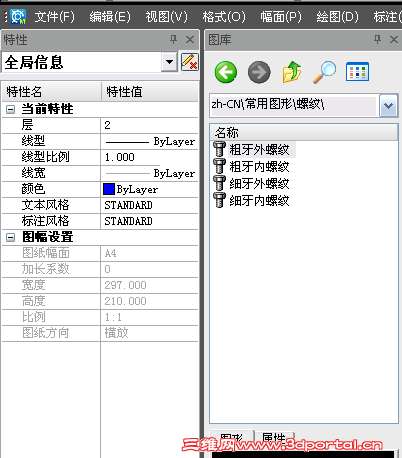This screenshot has height=458, width=402.
Task: Switch to the 属性 tab
Action: (x=274, y=438)
